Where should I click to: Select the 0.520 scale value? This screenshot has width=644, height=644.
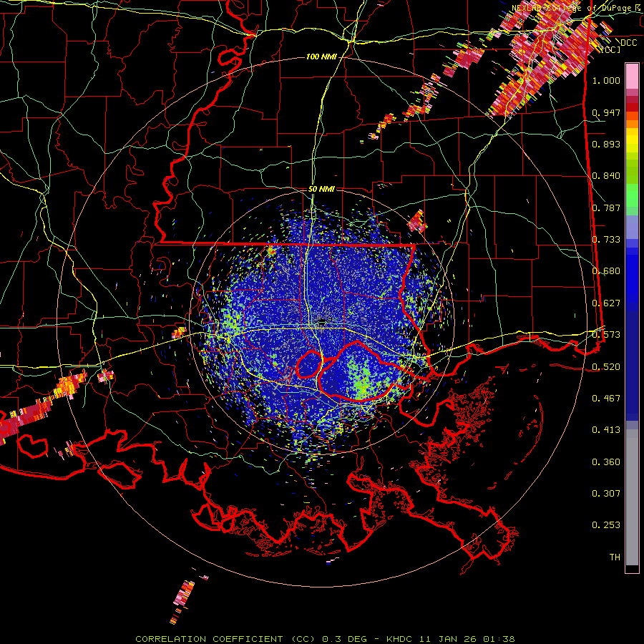pyautogui.click(x=606, y=366)
